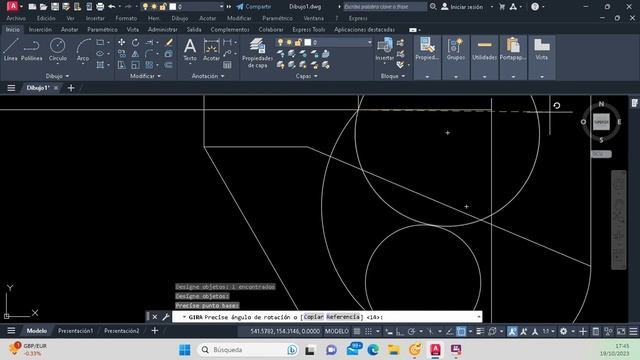Click the Undo arrow icon
The image size is (640, 360).
[111, 7]
